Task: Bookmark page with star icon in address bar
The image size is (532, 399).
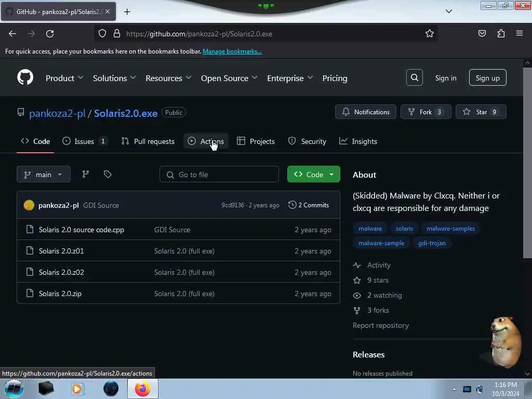Action: tap(429, 34)
